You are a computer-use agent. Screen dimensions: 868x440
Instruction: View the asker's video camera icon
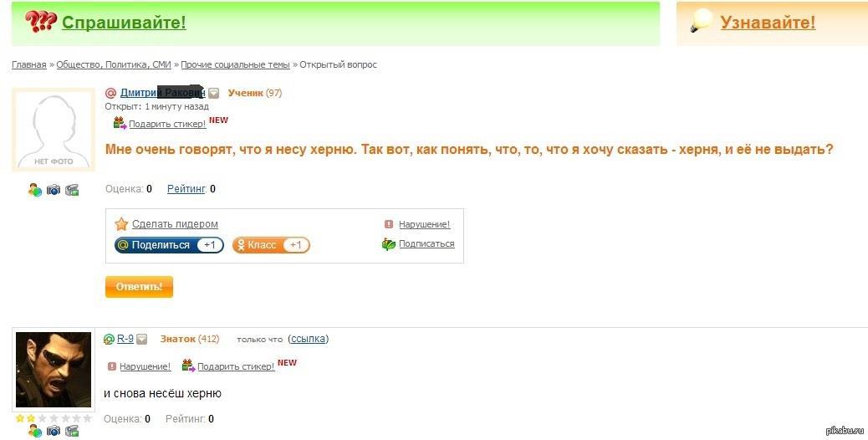(x=72, y=190)
